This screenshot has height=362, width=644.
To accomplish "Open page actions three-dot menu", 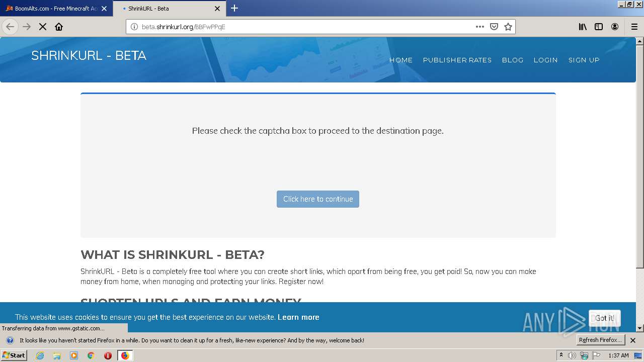I will [x=480, y=27].
